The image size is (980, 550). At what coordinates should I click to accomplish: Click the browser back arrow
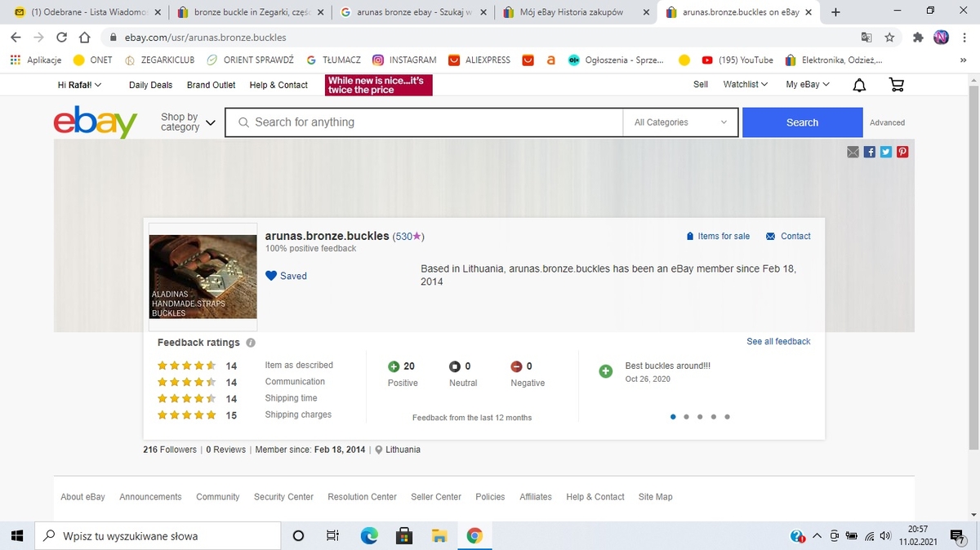pyautogui.click(x=16, y=38)
